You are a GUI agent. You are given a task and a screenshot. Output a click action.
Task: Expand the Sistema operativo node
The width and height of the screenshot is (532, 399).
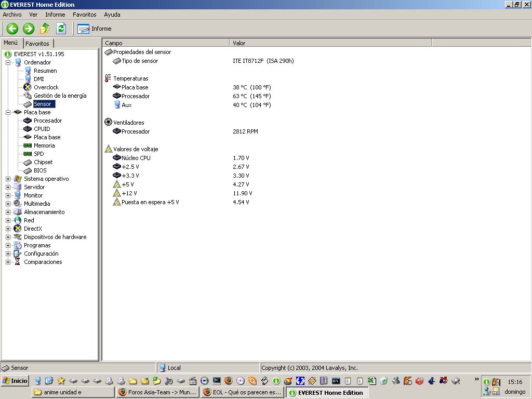(x=8, y=179)
